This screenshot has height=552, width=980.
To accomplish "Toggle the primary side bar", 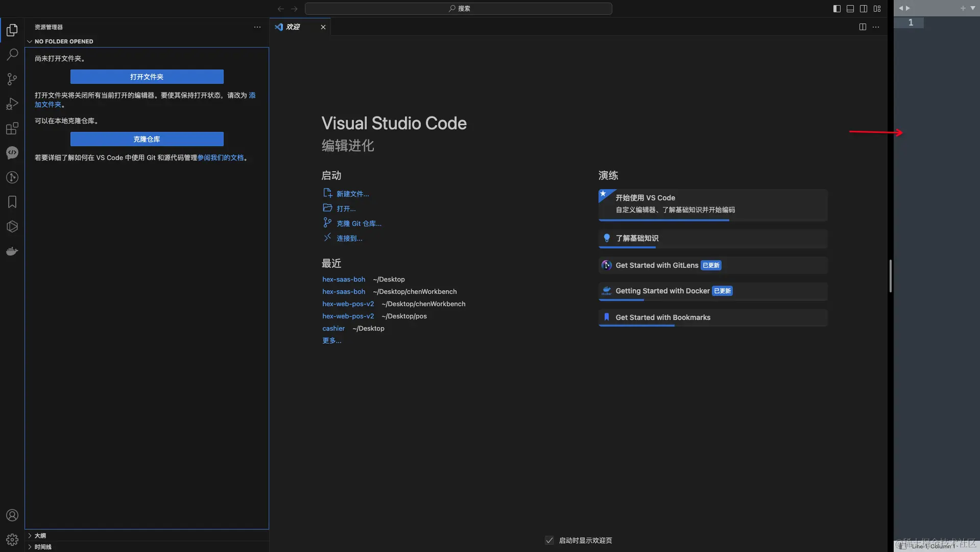I will (x=836, y=9).
